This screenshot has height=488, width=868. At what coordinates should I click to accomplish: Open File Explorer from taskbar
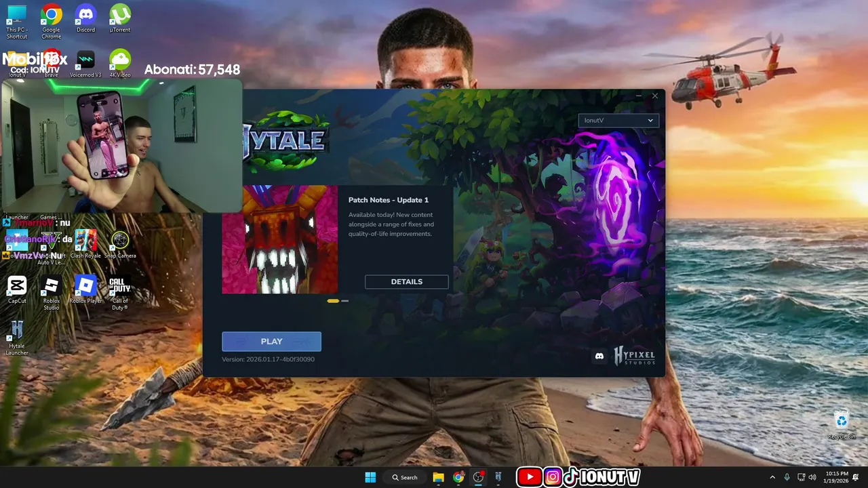click(x=438, y=477)
